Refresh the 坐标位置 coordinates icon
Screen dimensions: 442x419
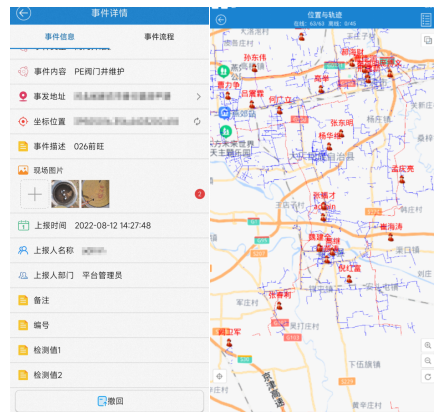pyautogui.click(x=197, y=121)
